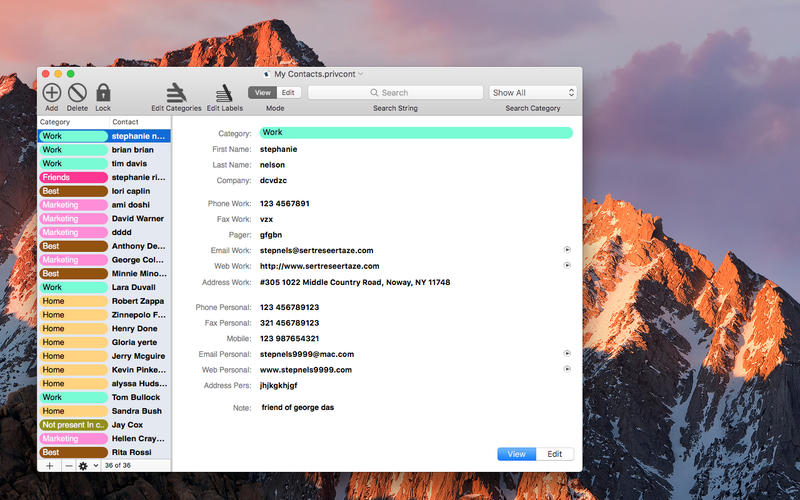Click in the Search field

395,92
